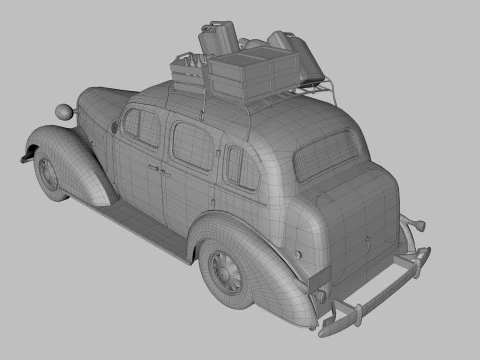The height and width of the screenshot is (360, 480).
Task: Select the license plate on the rear
Action: pos(320,279)
